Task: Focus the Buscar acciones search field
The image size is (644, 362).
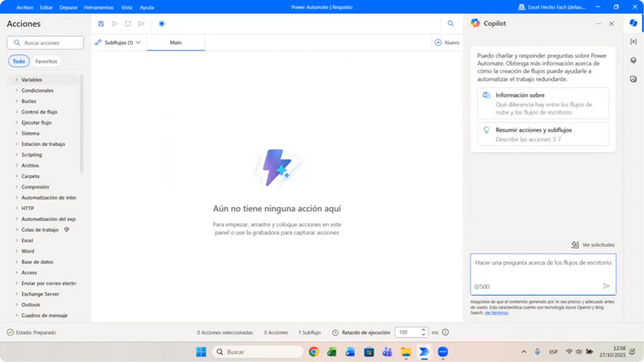Action: [45, 43]
